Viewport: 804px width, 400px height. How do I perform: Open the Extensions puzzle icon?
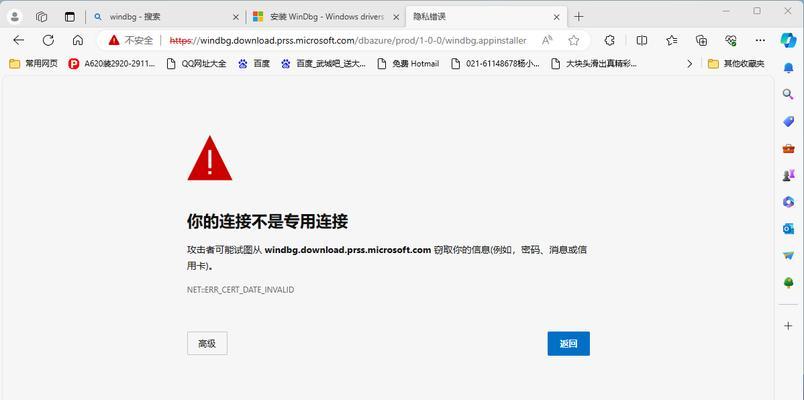(609, 41)
